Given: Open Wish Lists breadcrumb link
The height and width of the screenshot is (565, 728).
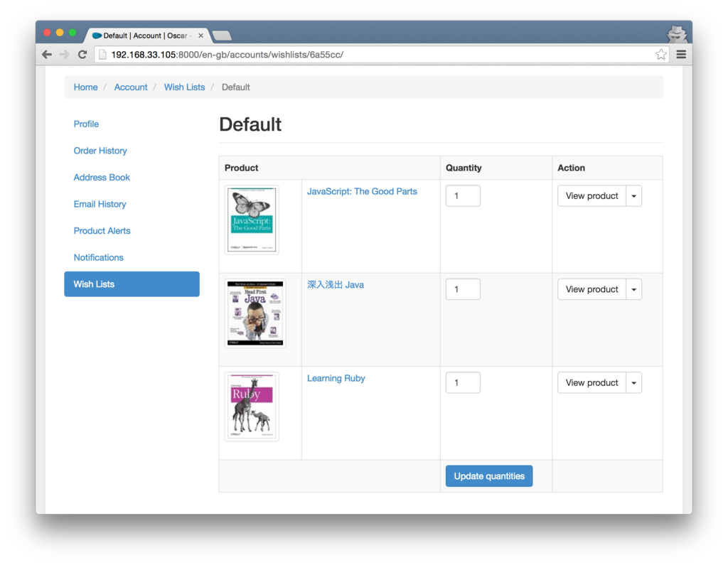Looking at the screenshot, I should [184, 87].
